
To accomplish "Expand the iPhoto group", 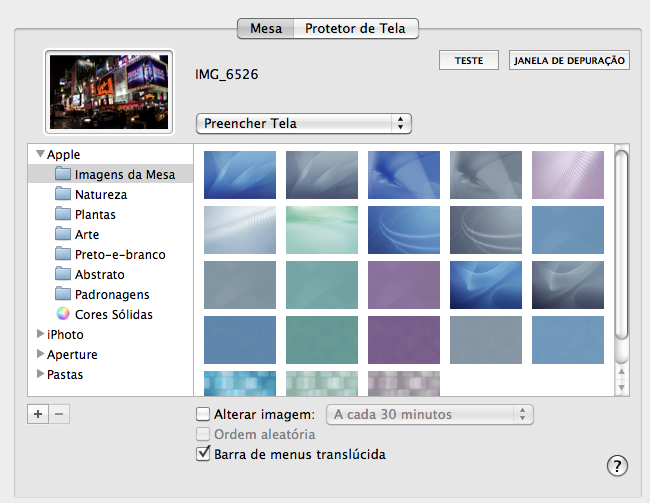I will [40, 334].
